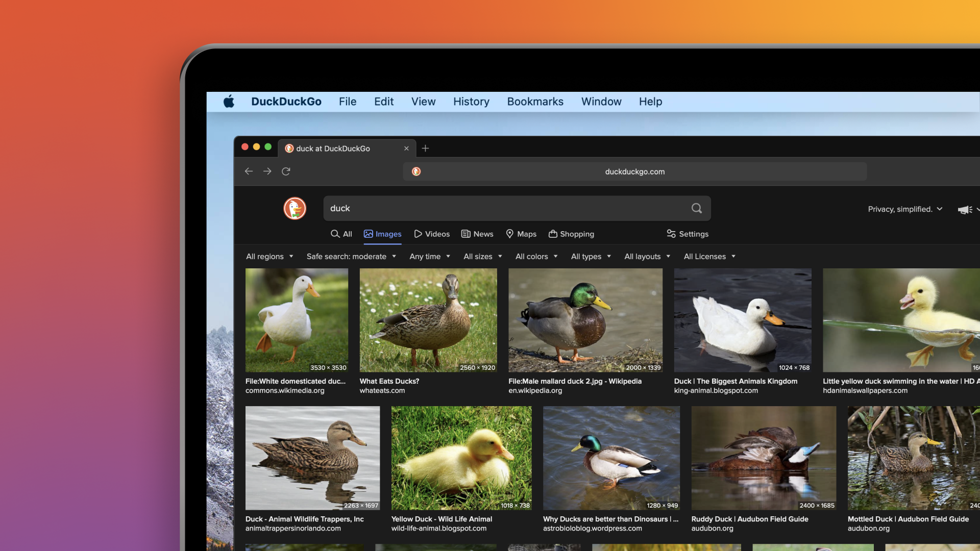
Task: Click the magnifying glass search icon
Action: click(696, 208)
